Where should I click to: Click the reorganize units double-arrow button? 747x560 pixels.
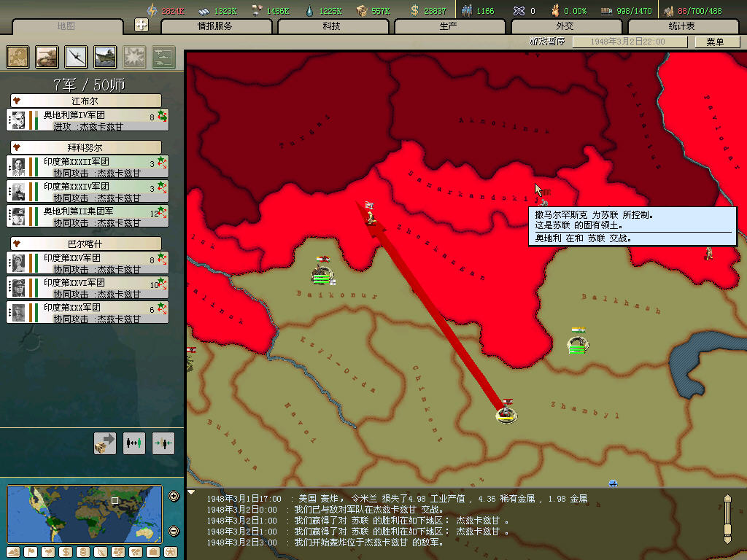(x=134, y=443)
